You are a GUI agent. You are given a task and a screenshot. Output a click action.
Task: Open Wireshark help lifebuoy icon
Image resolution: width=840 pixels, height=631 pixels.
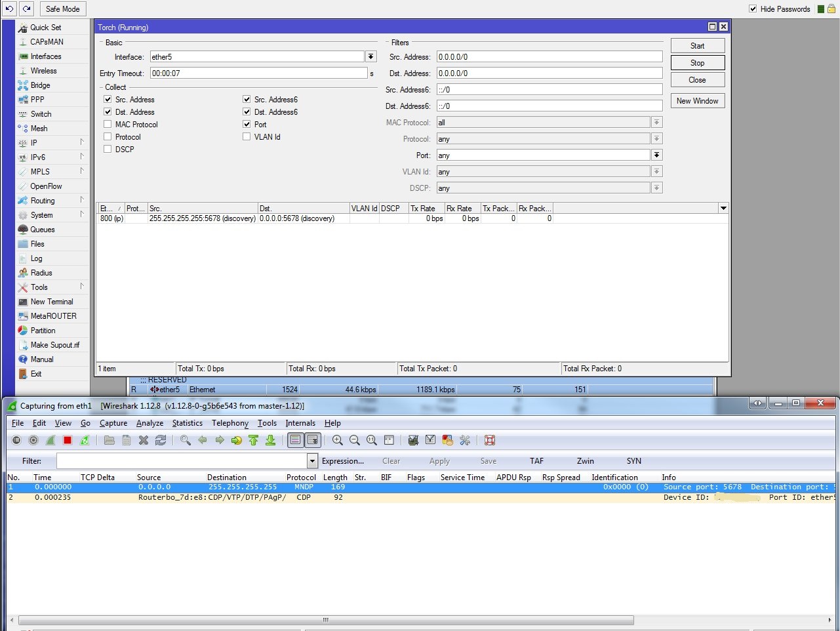pyautogui.click(x=489, y=440)
